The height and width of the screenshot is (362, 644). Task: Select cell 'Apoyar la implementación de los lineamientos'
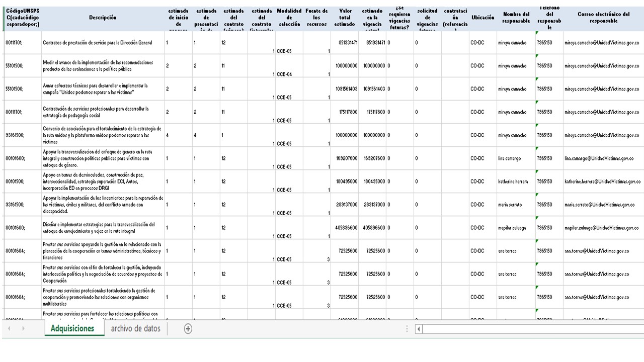coord(103,205)
